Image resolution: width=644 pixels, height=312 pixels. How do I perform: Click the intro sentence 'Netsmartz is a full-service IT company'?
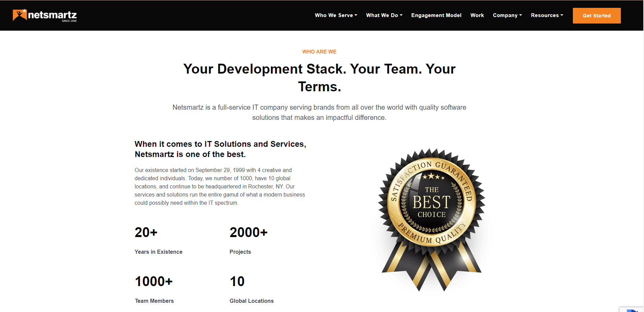pyautogui.click(x=319, y=112)
